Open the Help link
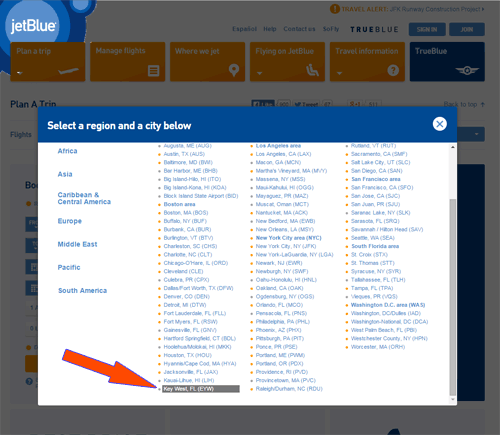Image resolution: width=500 pixels, height=435 pixels. 270,29
